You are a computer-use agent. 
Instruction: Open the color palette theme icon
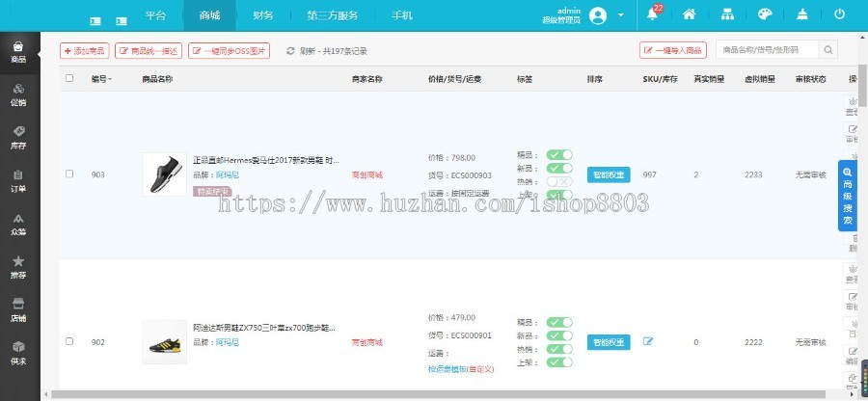[x=765, y=14]
